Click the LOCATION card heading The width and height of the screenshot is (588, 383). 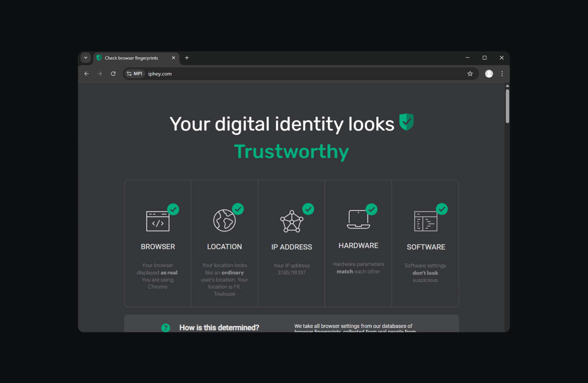pos(224,247)
